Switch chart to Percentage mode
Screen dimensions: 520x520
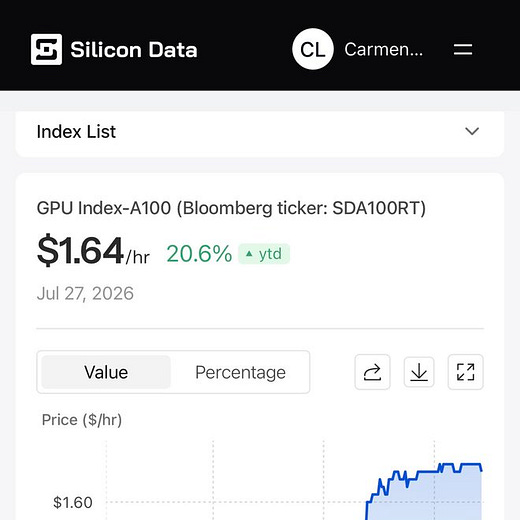pyautogui.click(x=240, y=372)
